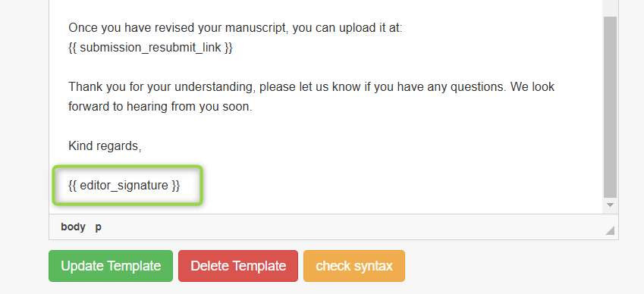Viewport: 644px width, 294px height.
Task: Click 'forward to hearing from you soon' line
Action: [x=160, y=107]
